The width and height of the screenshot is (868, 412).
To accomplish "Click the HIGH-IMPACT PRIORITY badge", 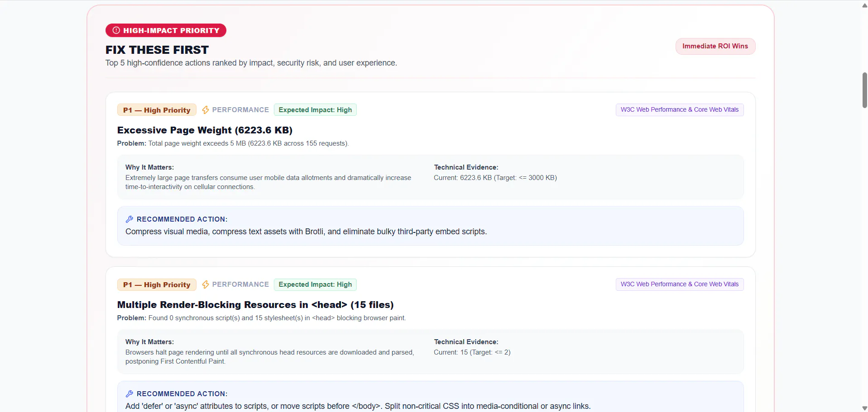I will (166, 30).
